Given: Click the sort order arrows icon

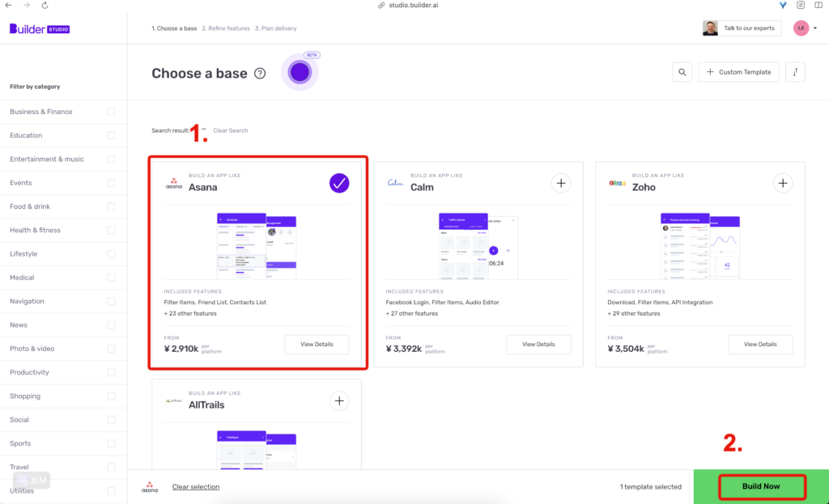Looking at the screenshot, I should pos(795,72).
